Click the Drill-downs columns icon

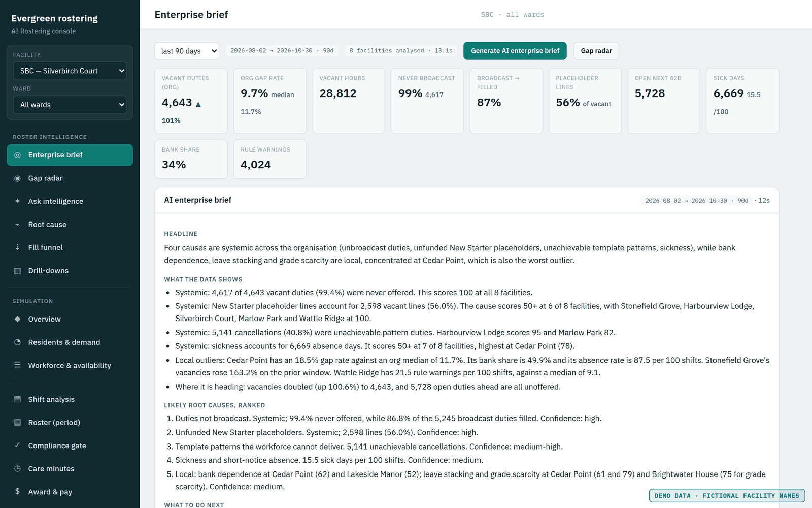pyautogui.click(x=17, y=271)
